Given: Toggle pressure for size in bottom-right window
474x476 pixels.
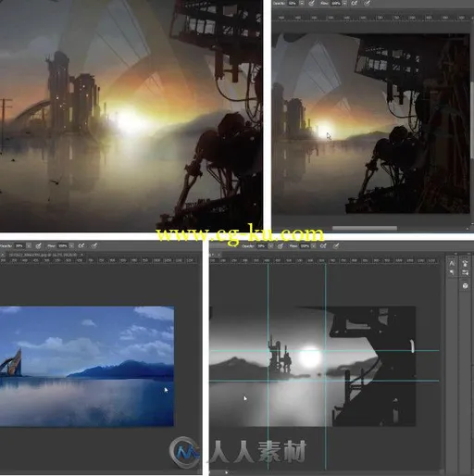Looking at the screenshot, I should pos(336,246).
